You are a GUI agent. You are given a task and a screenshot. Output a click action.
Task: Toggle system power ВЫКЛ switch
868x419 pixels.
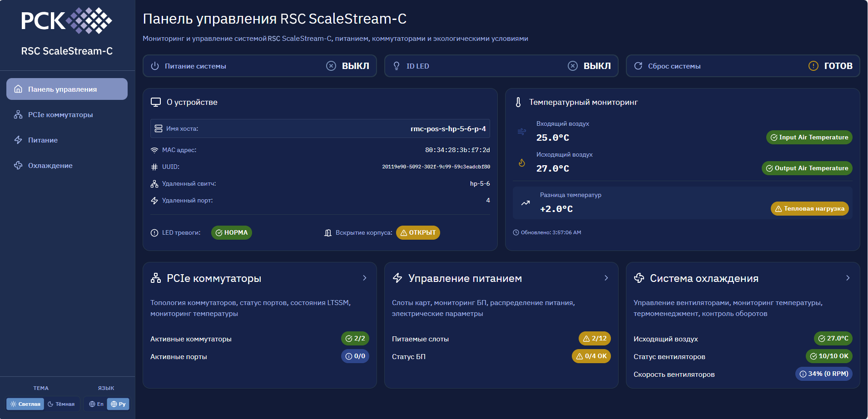[348, 66]
